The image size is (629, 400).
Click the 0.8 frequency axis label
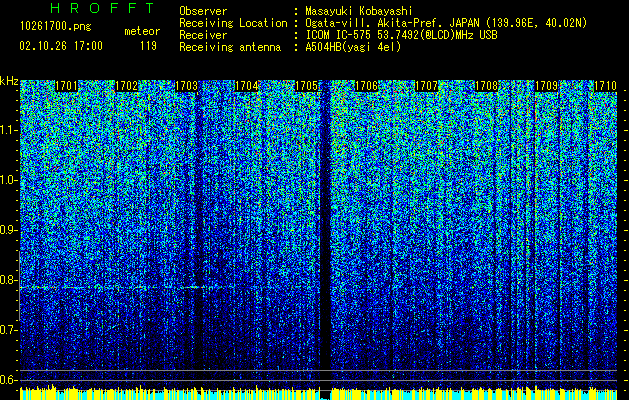click(x=9, y=280)
